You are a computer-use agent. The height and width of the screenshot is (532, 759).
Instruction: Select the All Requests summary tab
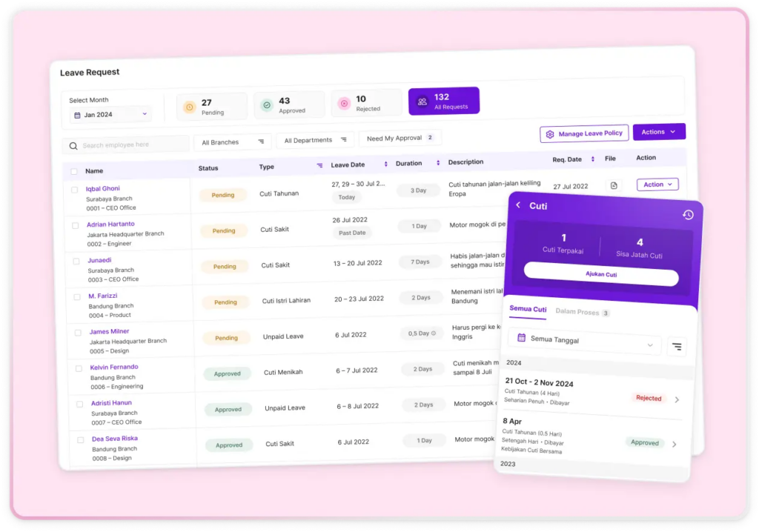(443, 102)
